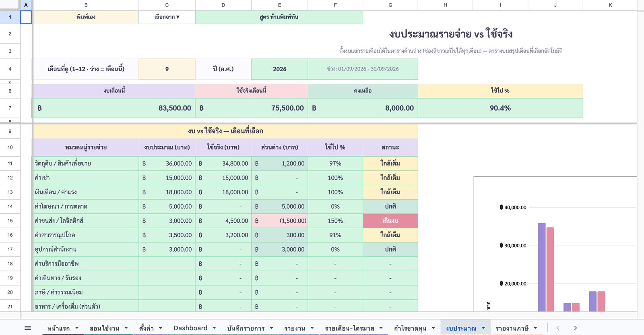644x335 pixels.
Task: Select the column B header
Action: [x=86, y=5]
